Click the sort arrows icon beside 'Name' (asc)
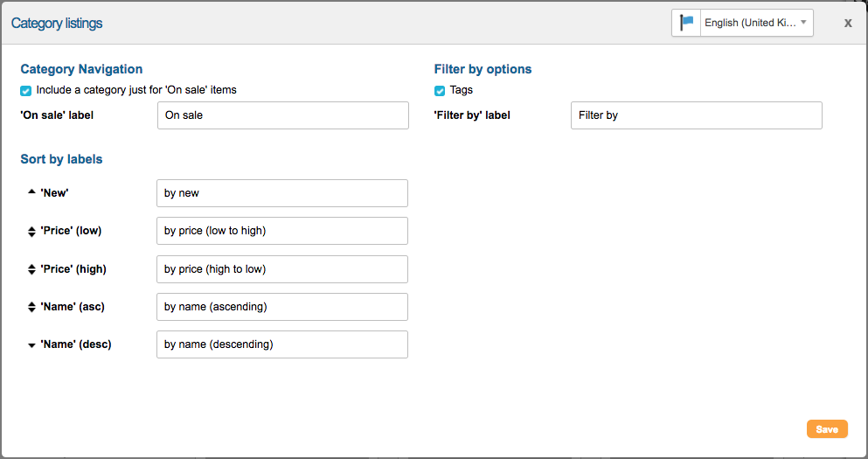868x459 pixels. pyautogui.click(x=31, y=307)
